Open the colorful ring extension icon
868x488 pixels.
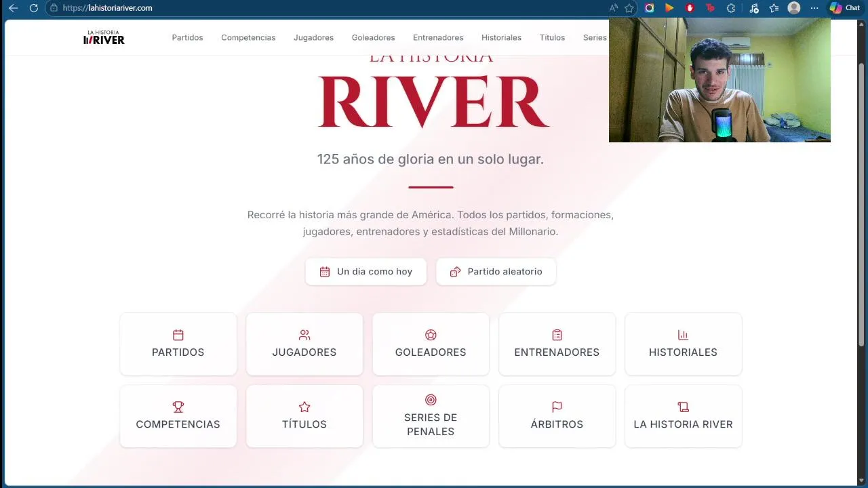point(650,8)
